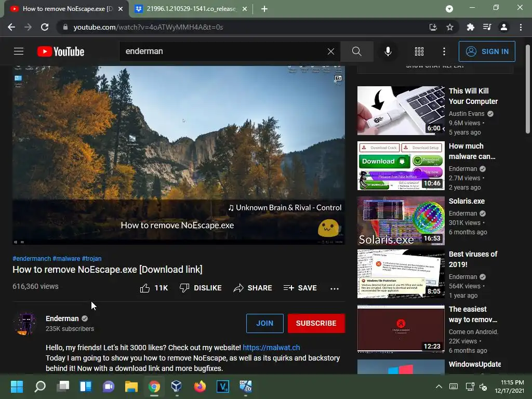Click the SUBSCRIBE button
The height and width of the screenshot is (399, 532).
coord(316,323)
